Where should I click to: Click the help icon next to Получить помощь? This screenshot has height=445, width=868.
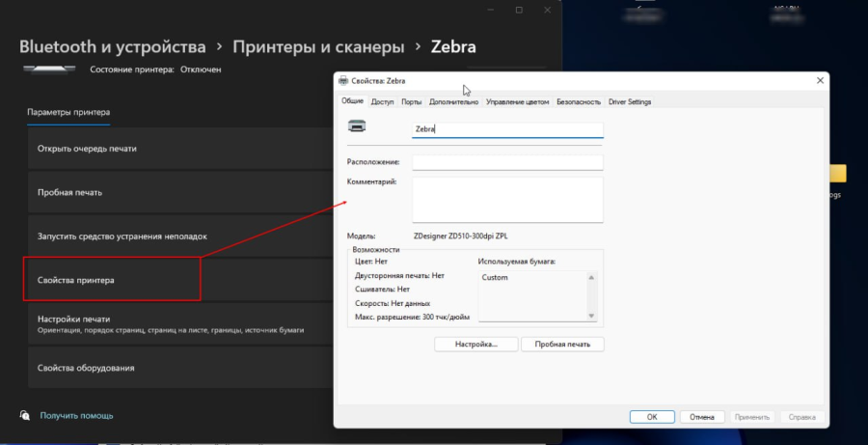pyautogui.click(x=25, y=415)
